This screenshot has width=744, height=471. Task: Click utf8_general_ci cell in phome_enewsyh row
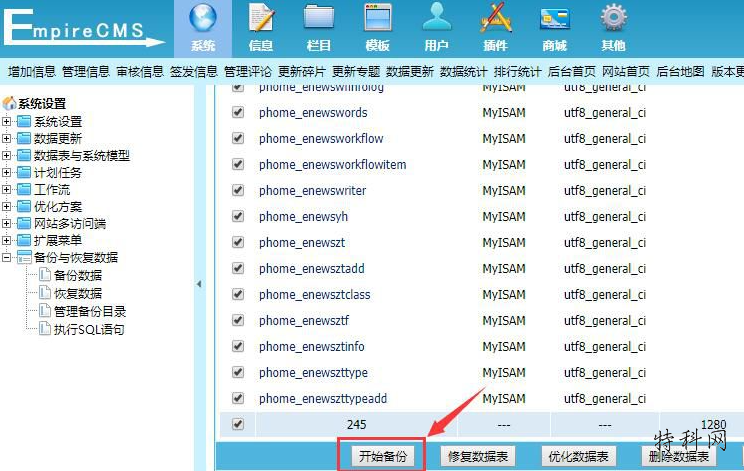coord(605,217)
